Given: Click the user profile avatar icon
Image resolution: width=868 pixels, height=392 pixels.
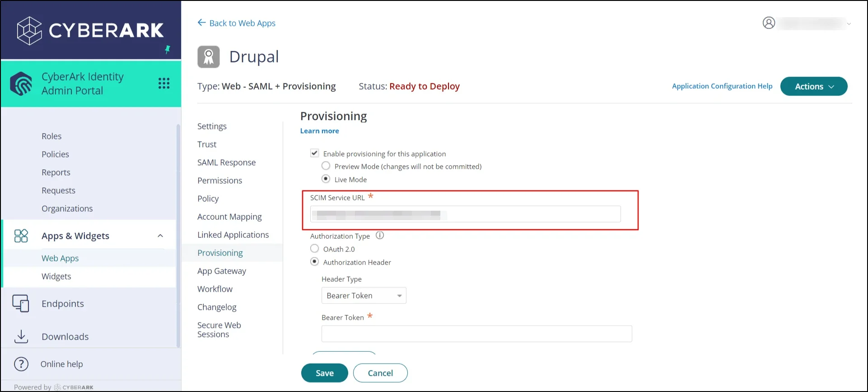Looking at the screenshot, I should click(x=769, y=23).
